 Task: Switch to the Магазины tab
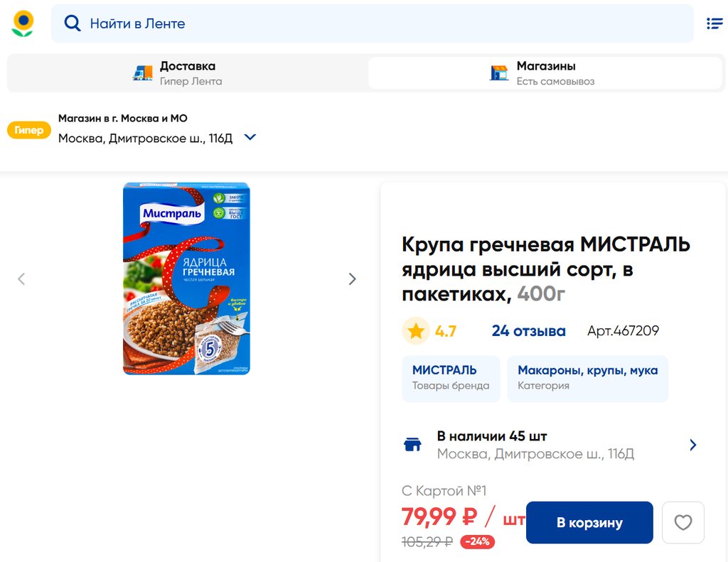545,72
